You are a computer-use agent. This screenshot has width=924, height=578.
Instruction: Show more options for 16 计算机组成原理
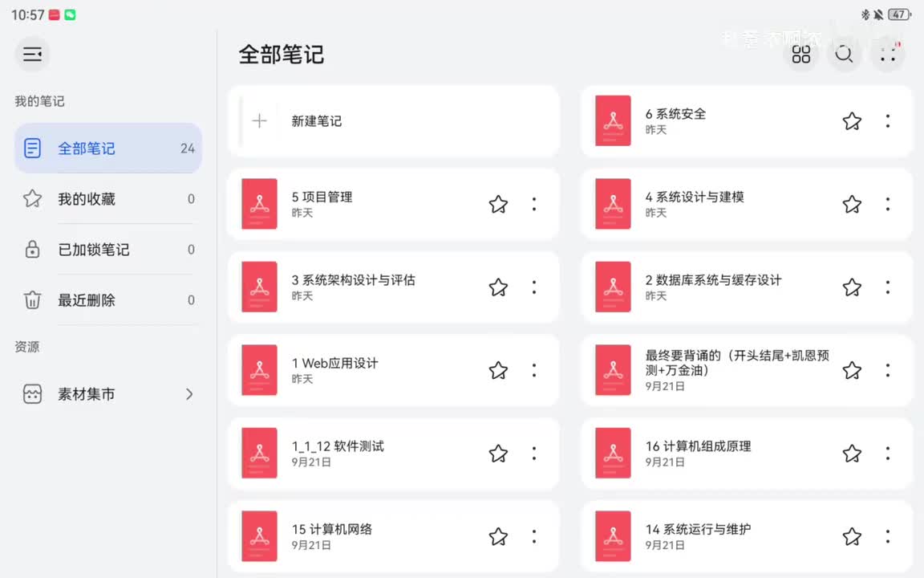tap(887, 454)
